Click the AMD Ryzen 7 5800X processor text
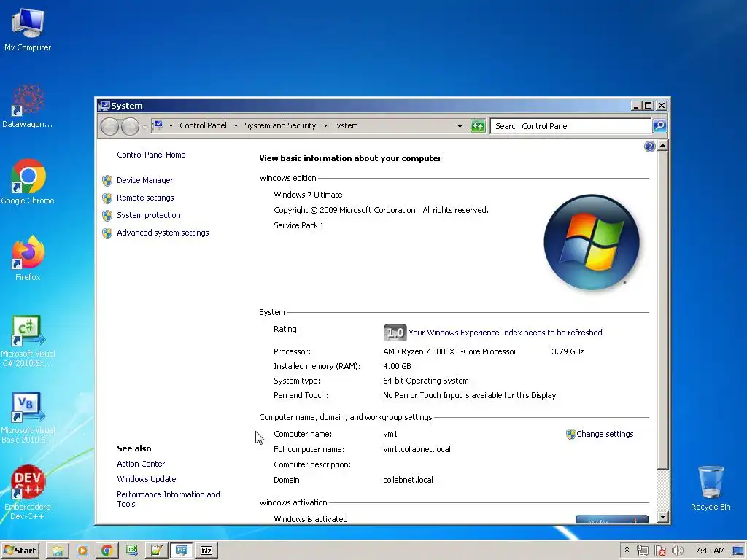Screen dimensions: 747x560 (449, 351)
